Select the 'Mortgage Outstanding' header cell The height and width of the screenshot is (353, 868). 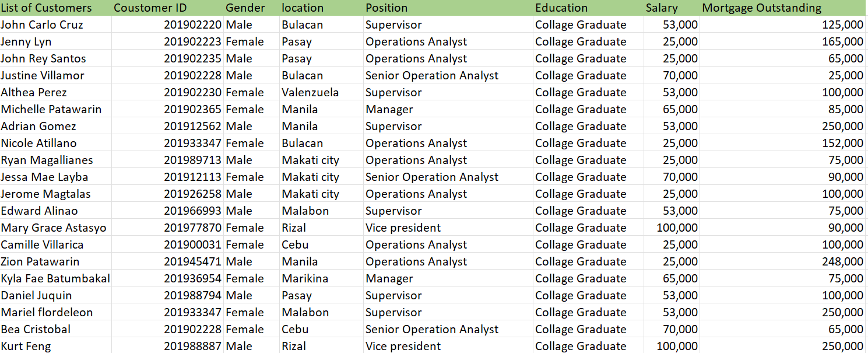click(x=783, y=8)
